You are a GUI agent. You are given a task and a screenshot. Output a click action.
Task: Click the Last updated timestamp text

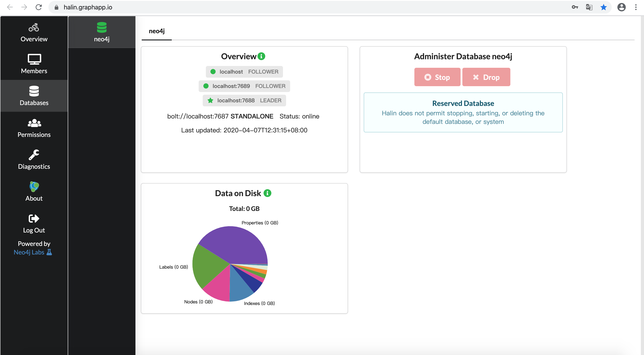(x=244, y=130)
